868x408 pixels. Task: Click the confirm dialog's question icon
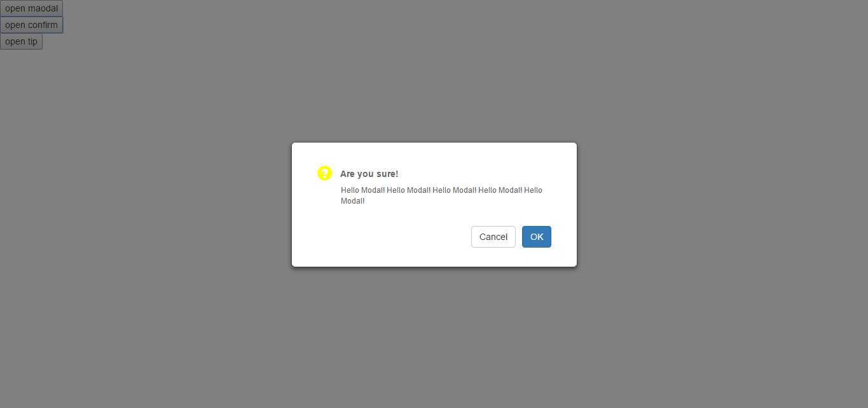point(324,173)
